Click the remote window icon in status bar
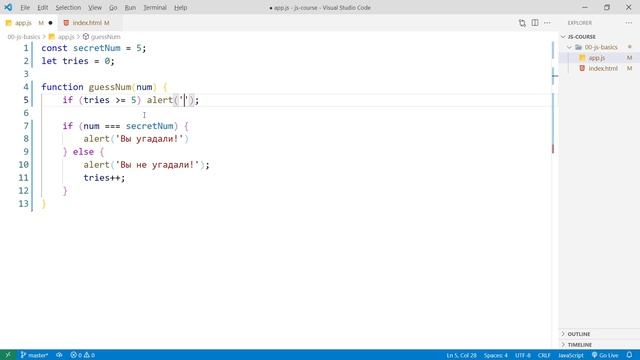Screen dimensions: 640x360 (x=7, y=355)
